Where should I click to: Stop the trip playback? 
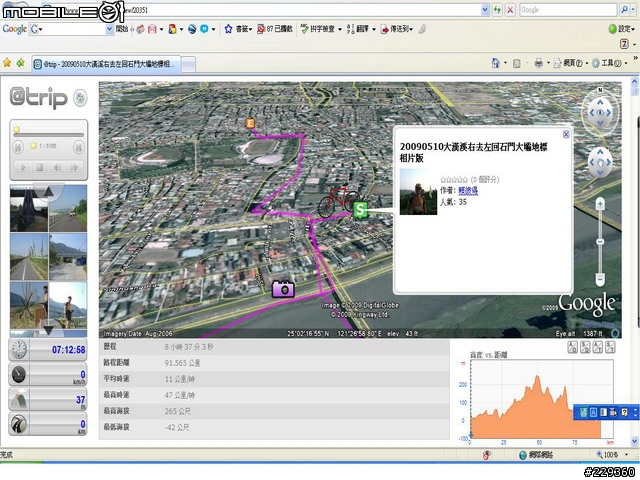click(40, 167)
